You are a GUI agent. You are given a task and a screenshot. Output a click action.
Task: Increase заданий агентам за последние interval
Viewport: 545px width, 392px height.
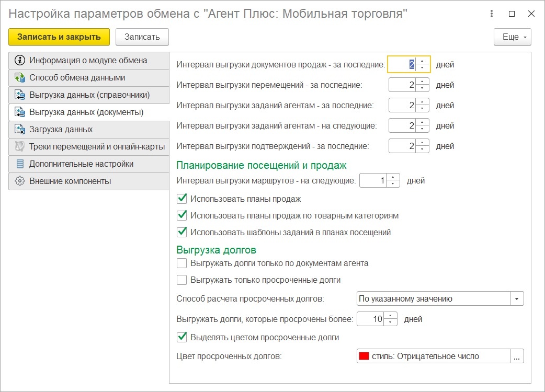[422, 102]
